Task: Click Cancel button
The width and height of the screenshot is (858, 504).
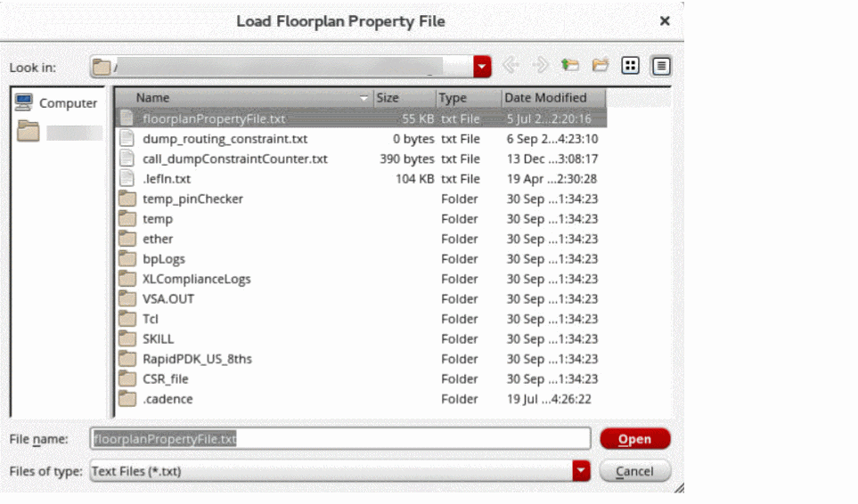Action: tap(634, 471)
